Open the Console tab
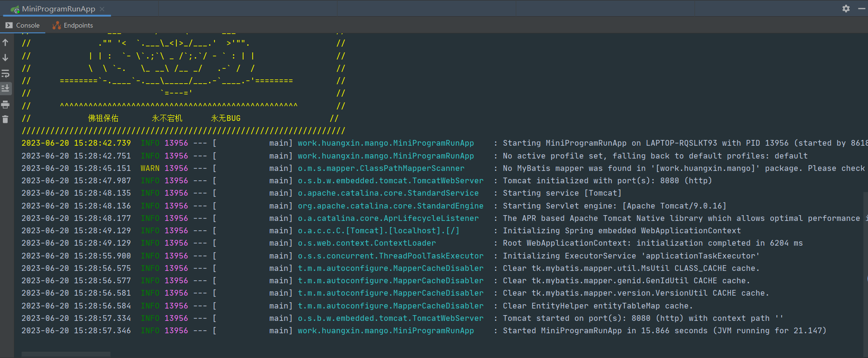Screen dimensions: 868x358 click(22, 26)
